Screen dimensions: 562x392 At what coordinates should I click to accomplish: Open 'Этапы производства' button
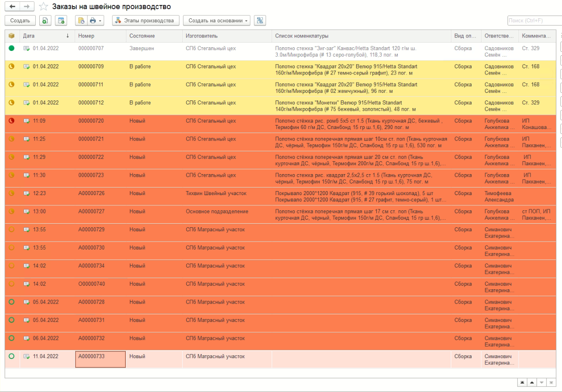pos(146,21)
